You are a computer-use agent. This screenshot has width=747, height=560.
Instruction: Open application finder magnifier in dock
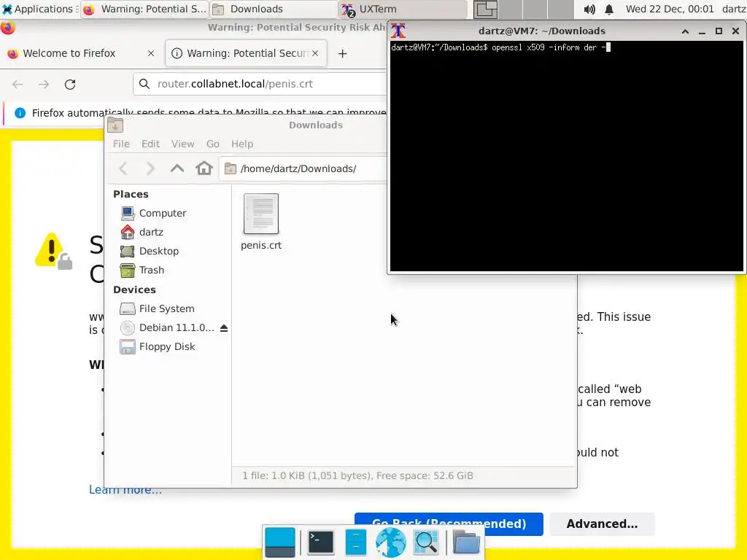[x=426, y=542]
